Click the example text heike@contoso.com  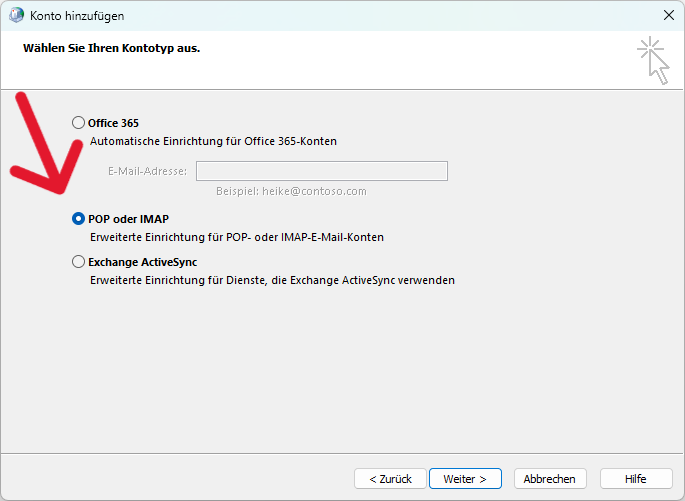coord(314,191)
